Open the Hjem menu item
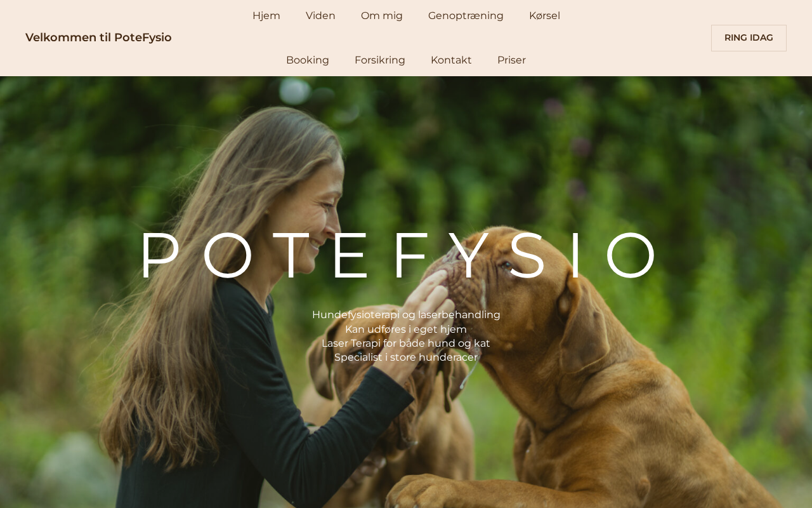 [266, 16]
